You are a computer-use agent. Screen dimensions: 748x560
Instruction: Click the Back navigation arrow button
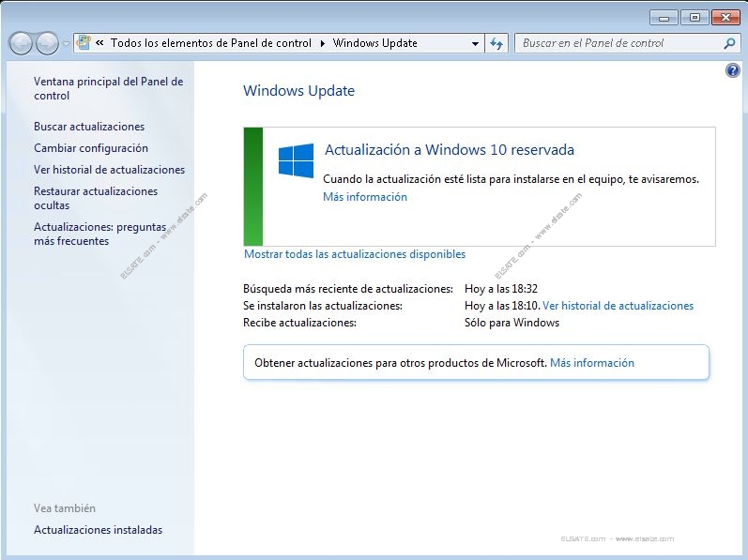click(x=21, y=43)
